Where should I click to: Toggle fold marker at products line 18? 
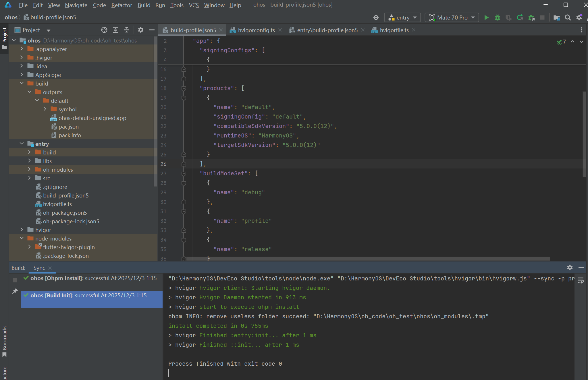tap(184, 88)
